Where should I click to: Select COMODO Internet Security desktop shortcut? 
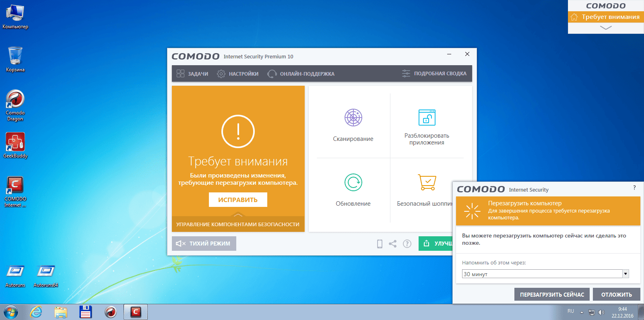15,192
